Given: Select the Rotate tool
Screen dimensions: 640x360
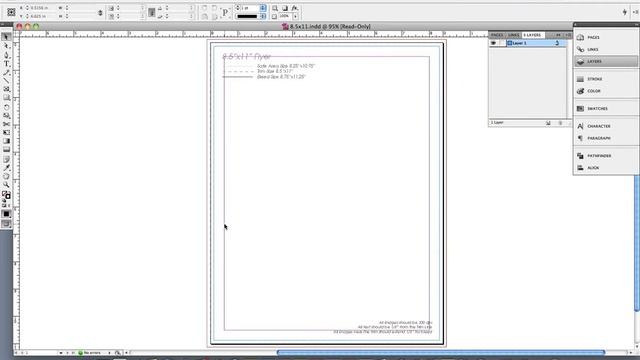Looking at the screenshot, I should click(6, 107).
